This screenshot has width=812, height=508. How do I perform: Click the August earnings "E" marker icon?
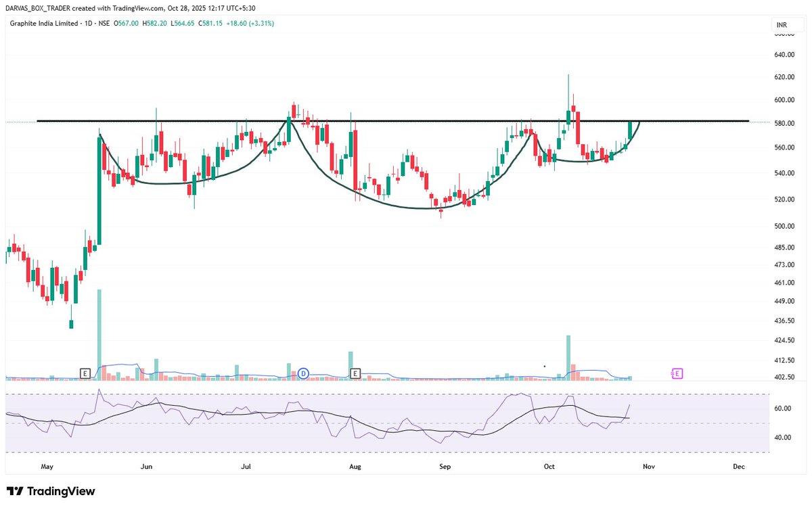pos(355,373)
